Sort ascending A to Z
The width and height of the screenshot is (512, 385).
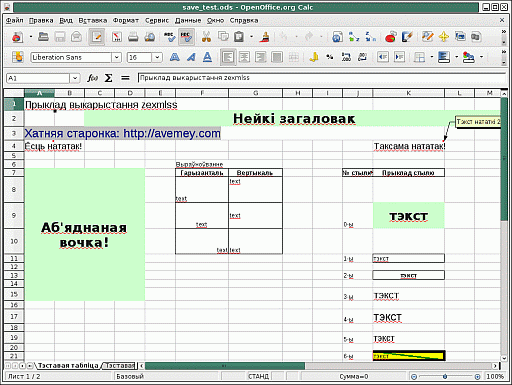[354, 37]
